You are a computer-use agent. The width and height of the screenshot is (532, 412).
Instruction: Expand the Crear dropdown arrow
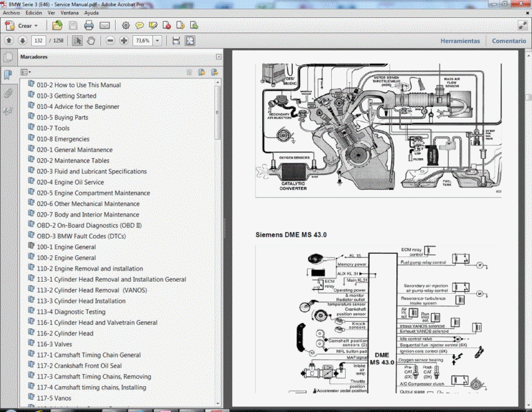click(36, 26)
